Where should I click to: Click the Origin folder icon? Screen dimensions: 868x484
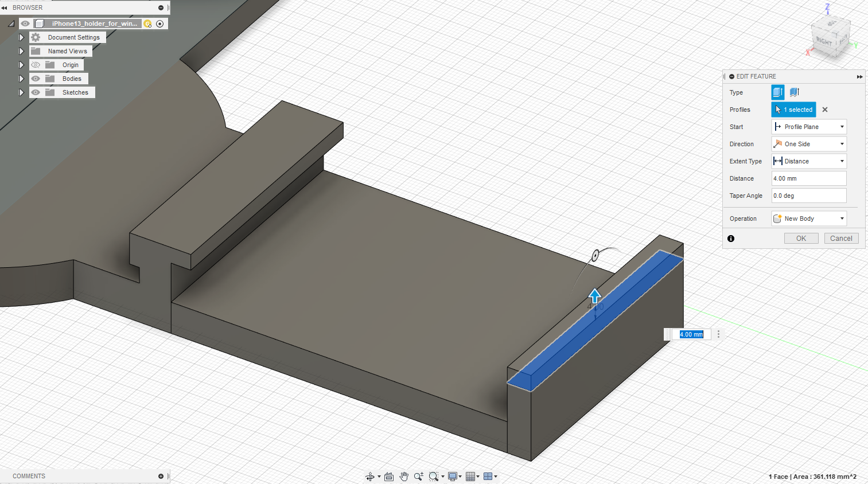tap(50, 65)
